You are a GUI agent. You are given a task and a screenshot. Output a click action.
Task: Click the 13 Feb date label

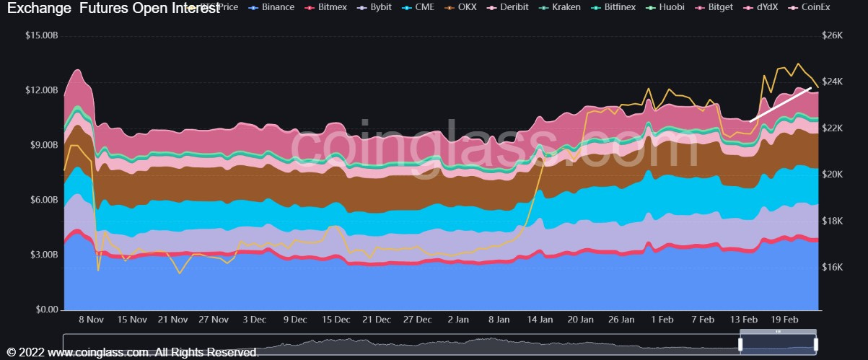pyautogui.click(x=744, y=320)
